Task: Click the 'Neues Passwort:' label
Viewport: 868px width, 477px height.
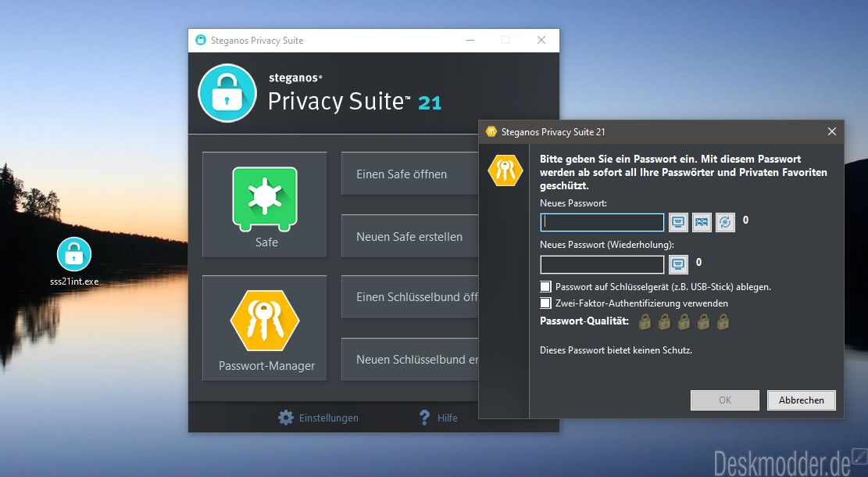Action: (573, 203)
